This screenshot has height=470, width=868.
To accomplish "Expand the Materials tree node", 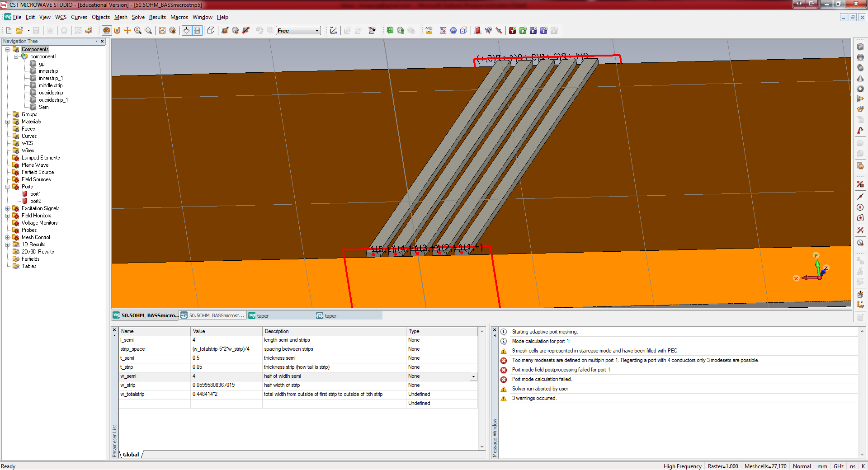I will pos(8,122).
